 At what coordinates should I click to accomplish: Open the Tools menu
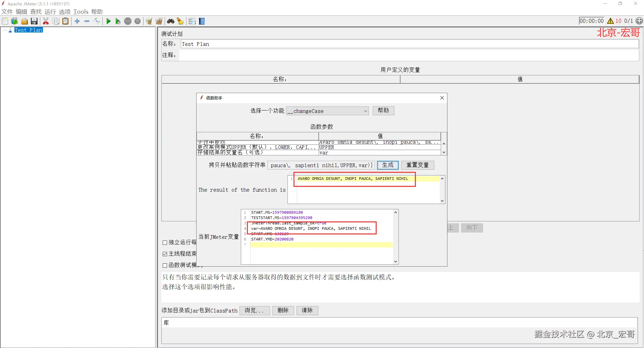click(81, 12)
